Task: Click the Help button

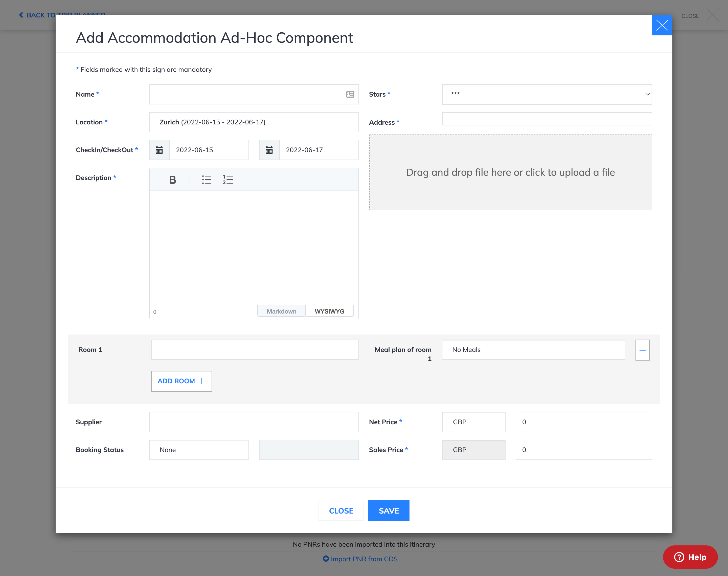Action: (690, 557)
